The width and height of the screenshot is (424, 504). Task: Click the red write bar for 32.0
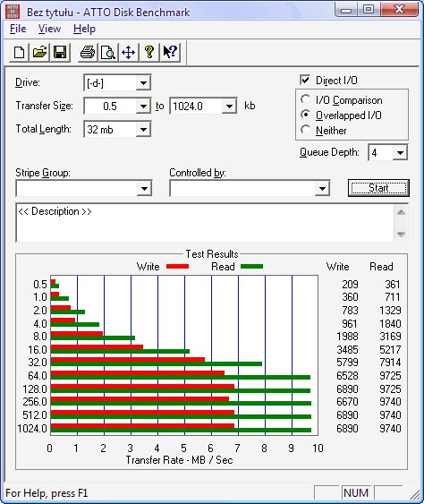tap(128, 360)
